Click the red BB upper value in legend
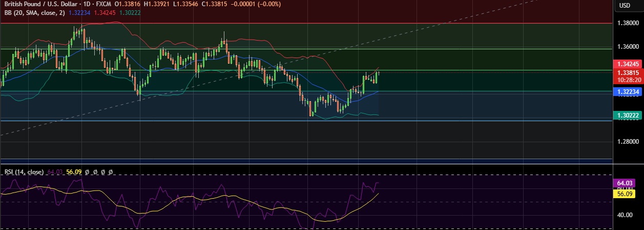 [105, 12]
